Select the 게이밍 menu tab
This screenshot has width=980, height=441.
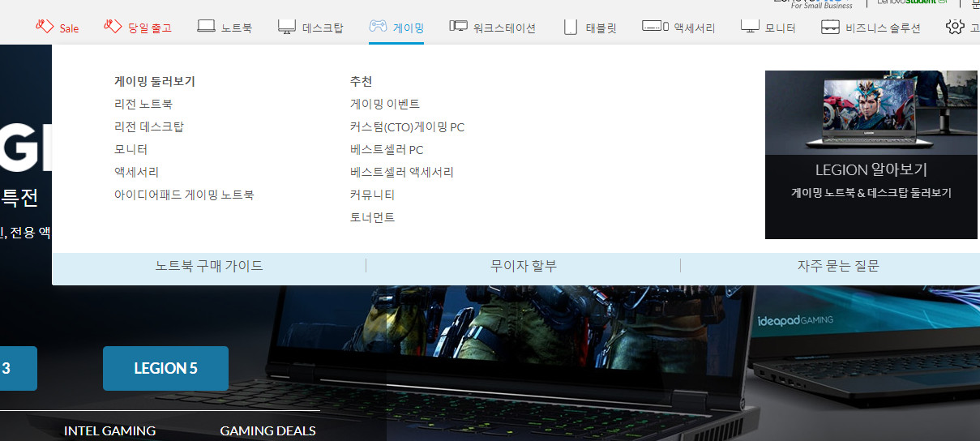click(x=408, y=28)
